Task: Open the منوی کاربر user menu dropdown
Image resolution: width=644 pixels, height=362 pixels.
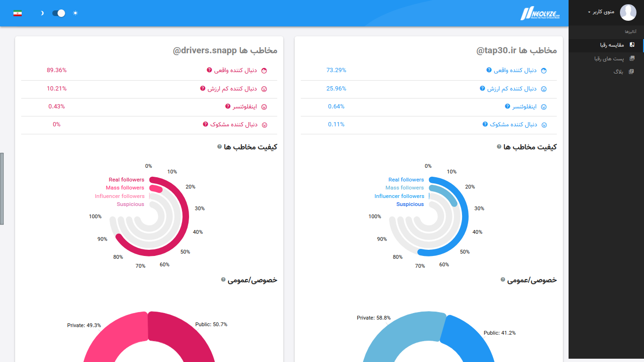Action: [601, 12]
